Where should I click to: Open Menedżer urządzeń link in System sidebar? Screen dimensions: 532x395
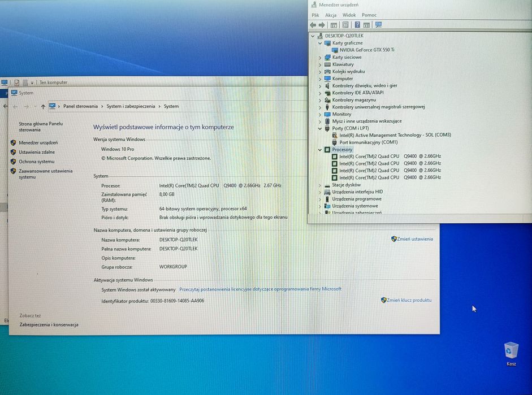[x=38, y=143]
